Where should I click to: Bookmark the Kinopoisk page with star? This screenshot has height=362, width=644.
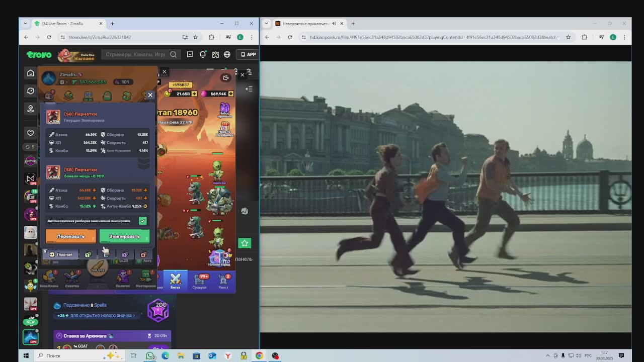pyautogui.click(x=568, y=37)
